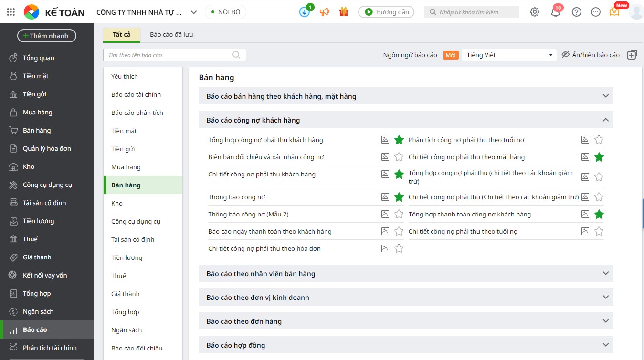The image size is (644, 360).
Task: Open the gift box promotions icon
Action: [344, 12]
